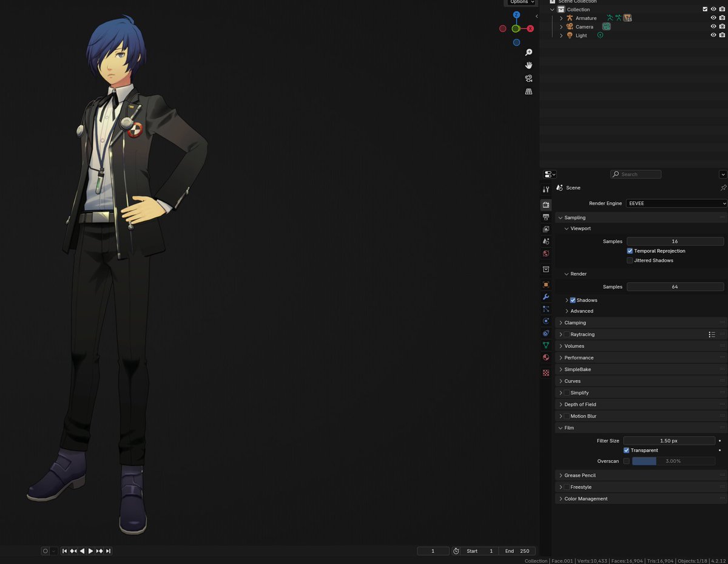Click the properties Search field
The image size is (728, 564).
click(636, 174)
